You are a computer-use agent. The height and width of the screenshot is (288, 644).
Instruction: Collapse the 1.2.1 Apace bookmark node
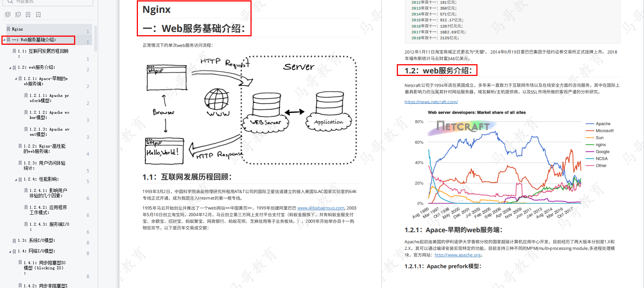(16, 79)
